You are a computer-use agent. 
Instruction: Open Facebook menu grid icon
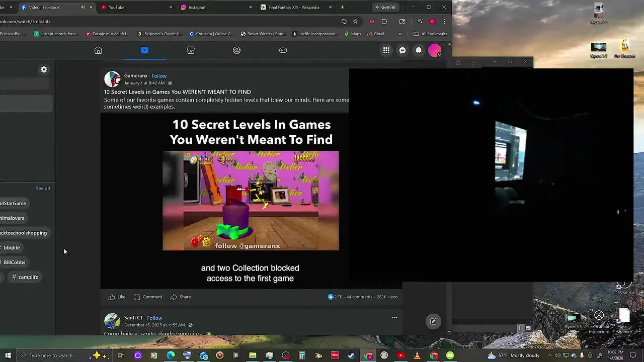(x=386, y=50)
